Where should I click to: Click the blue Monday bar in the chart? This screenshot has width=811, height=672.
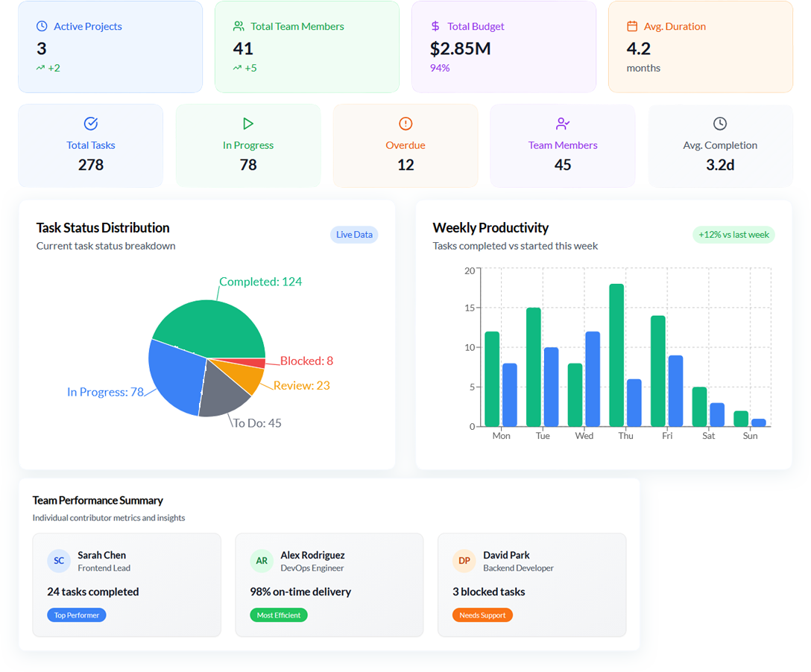(x=510, y=395)
